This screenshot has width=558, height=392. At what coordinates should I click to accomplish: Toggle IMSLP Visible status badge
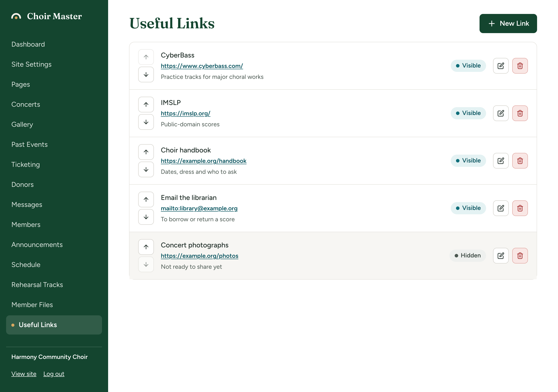[468, 113]
